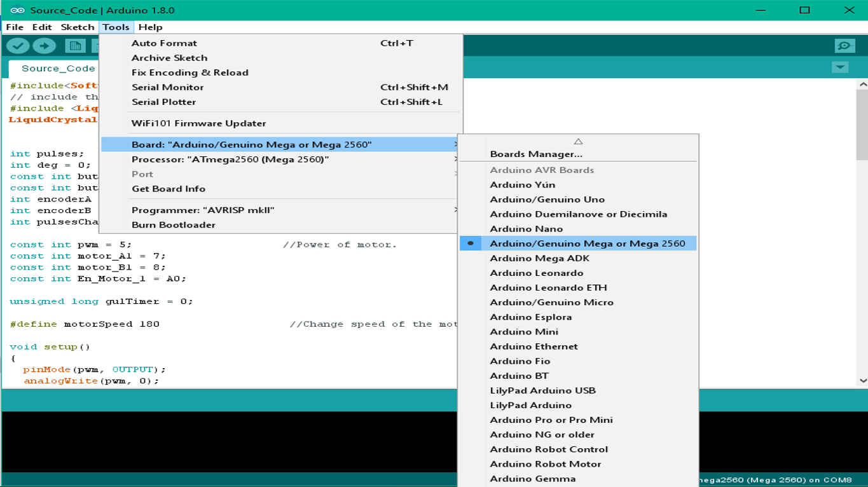Choose Auto Format in Tools menu
This screenshot has width=868, height=487.
coord(164,43)
